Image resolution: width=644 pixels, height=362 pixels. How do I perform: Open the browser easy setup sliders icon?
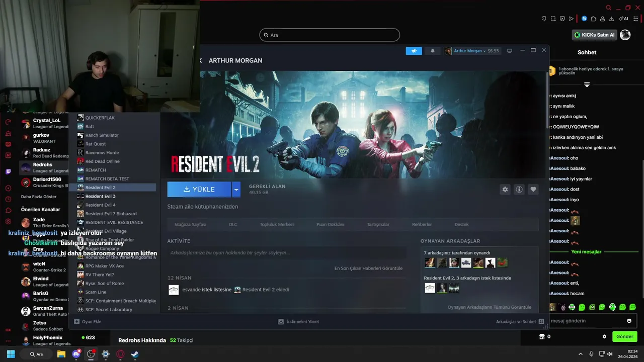[x=635, y=19]
